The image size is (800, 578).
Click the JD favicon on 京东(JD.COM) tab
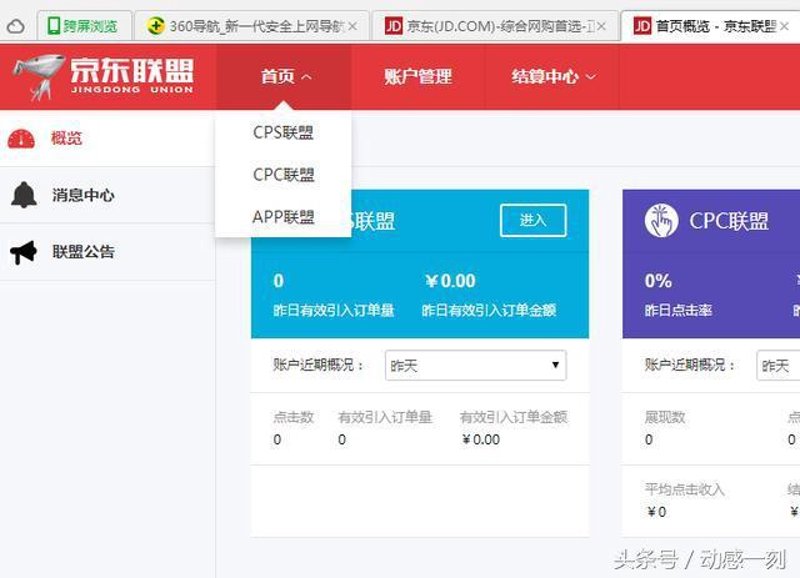tap(393, 26)
